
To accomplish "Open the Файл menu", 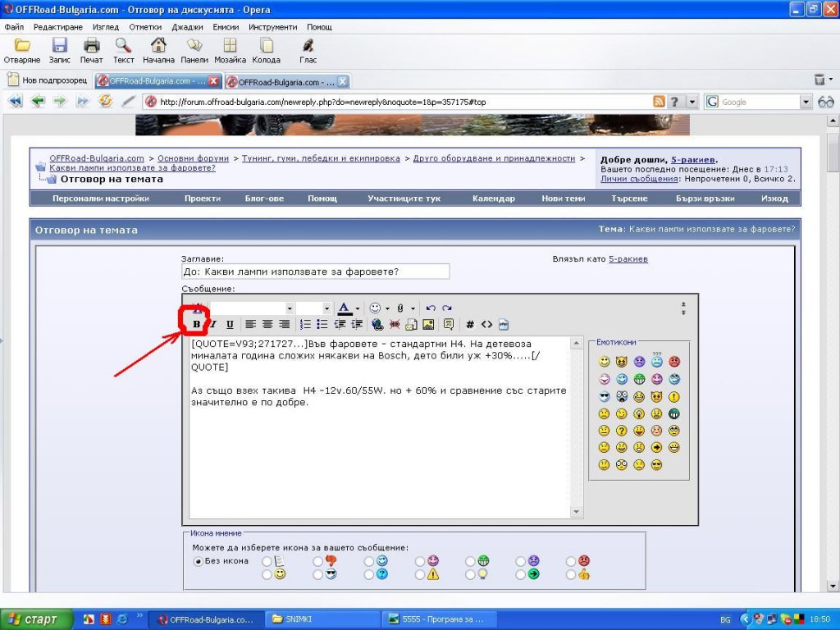I will coord(14,27).
